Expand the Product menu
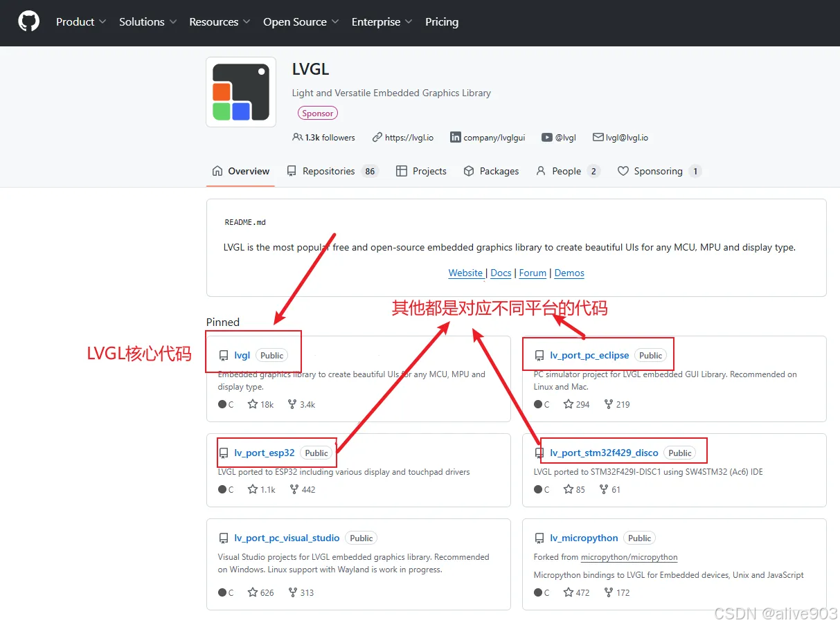The image size is (840, 627). [81, 22]
